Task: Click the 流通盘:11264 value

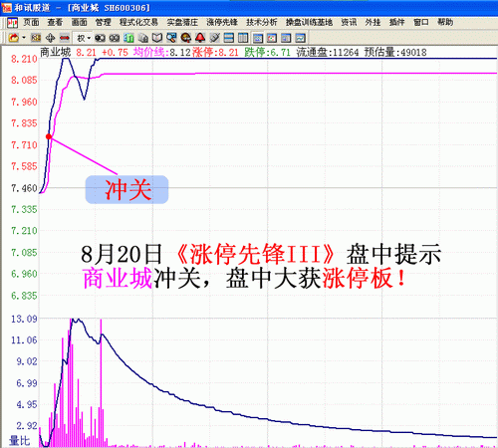Action: point(328,52)
